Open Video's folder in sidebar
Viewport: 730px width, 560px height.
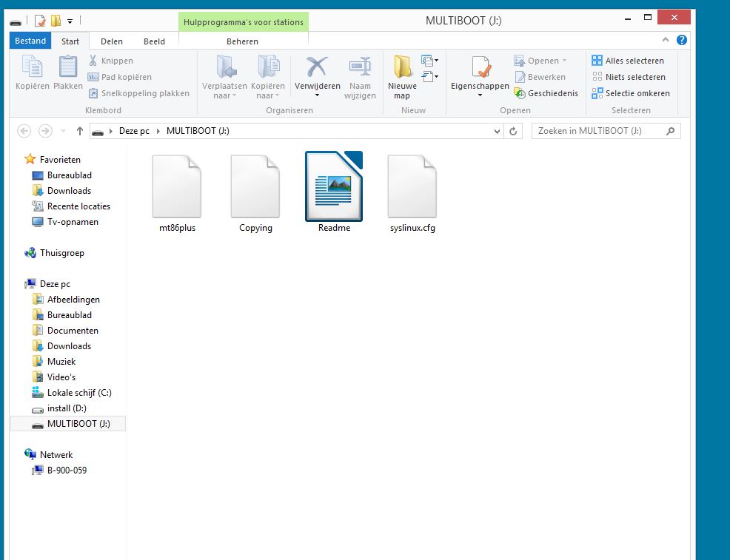[x=53, y=377]
